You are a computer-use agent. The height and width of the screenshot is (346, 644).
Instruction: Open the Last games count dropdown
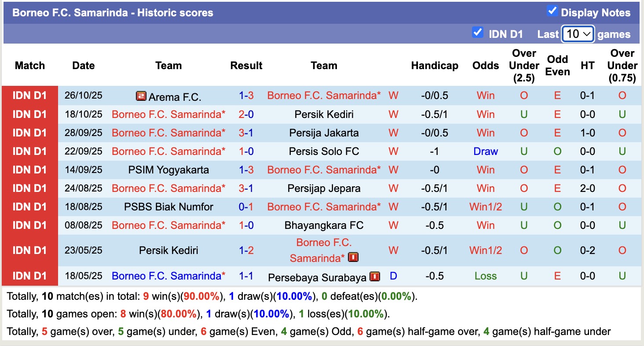[x=578, y=33]
